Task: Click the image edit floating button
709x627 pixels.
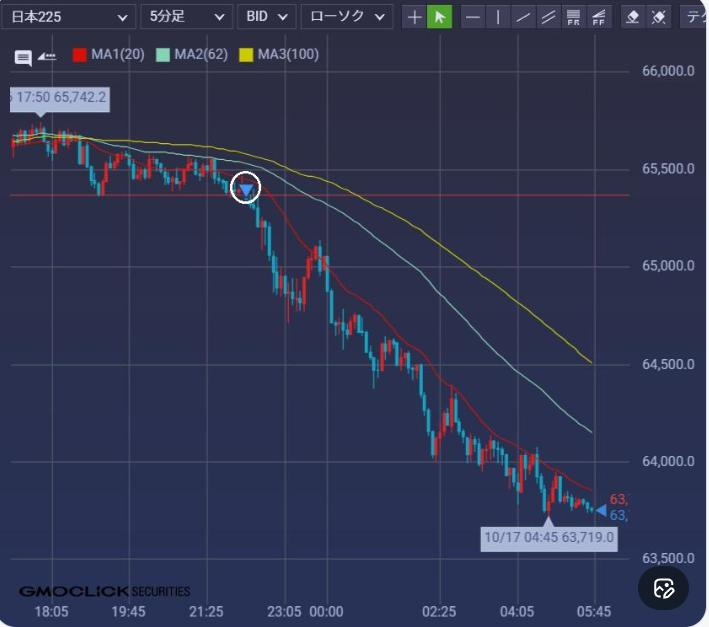Action: [663, 588]
